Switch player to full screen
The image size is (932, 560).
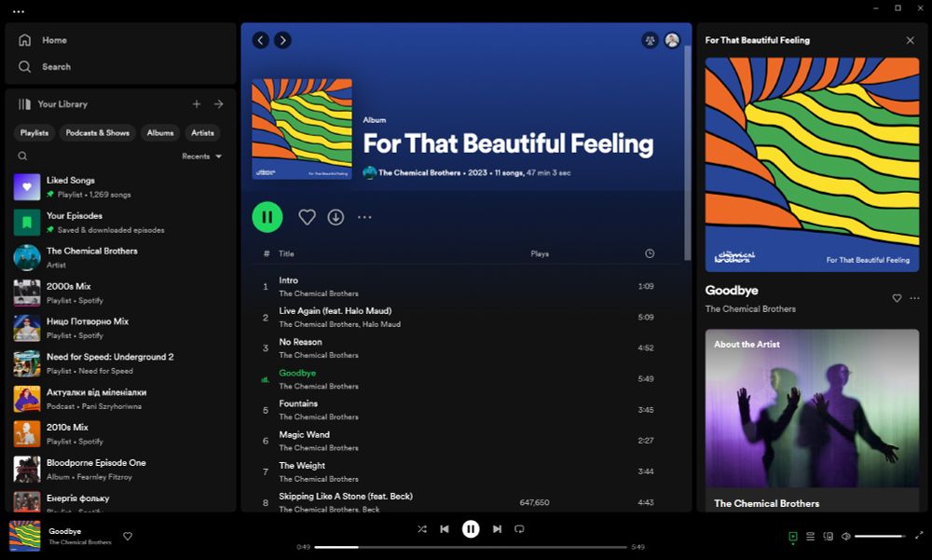(x=919, y=536)
